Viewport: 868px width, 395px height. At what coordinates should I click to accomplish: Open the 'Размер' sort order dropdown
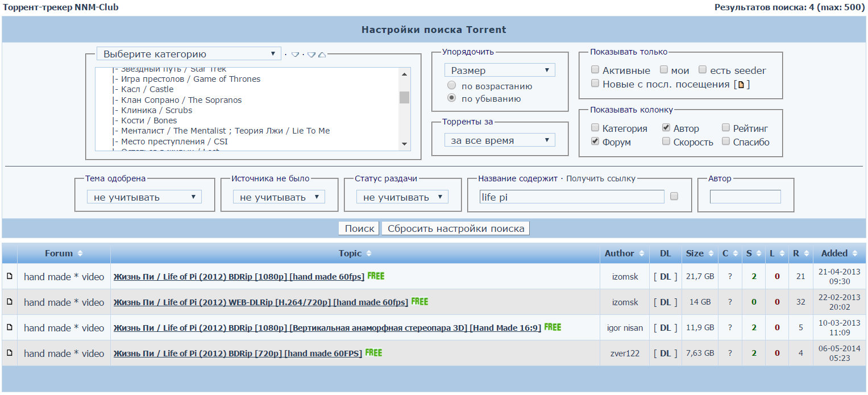point(500,70)
